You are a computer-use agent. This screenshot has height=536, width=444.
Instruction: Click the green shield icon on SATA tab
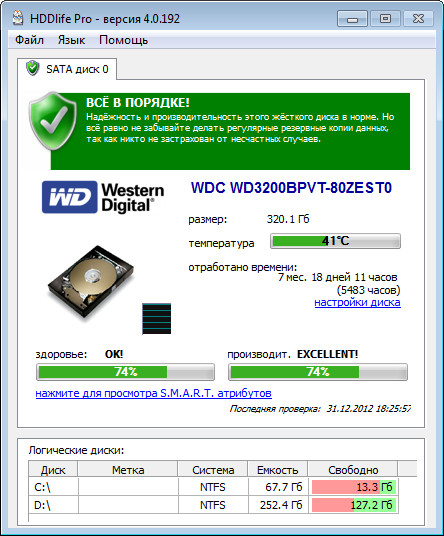tap(32, 68)
